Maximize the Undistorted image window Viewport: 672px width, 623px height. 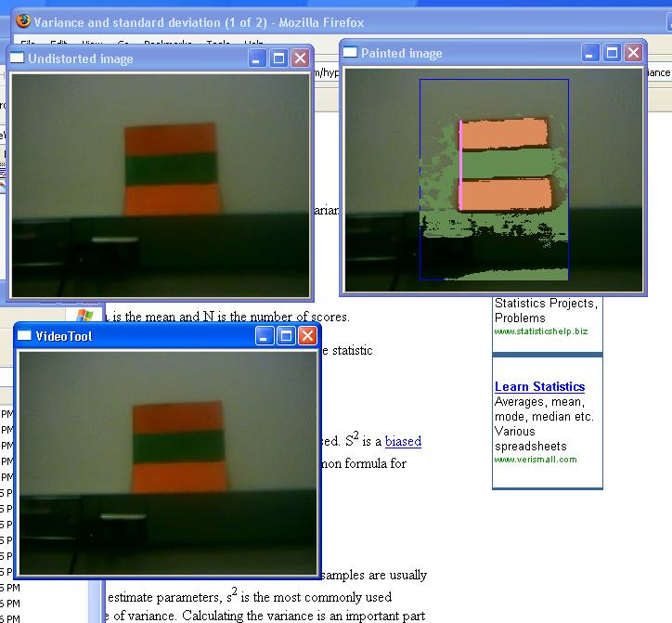[x=278, y=58]
